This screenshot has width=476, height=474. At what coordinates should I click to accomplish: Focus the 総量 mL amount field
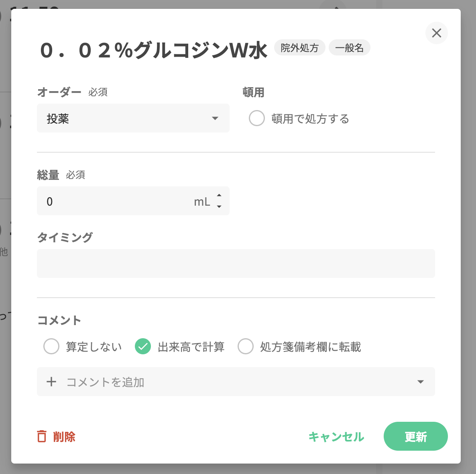[x=116, y=201]
